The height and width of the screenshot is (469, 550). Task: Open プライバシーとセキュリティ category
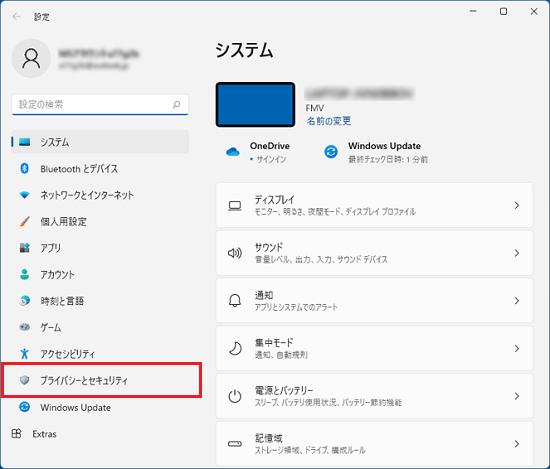pos(101,380)
